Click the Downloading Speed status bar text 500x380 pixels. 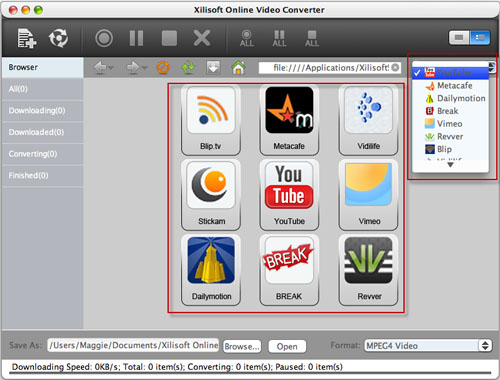tap(177, 367)
